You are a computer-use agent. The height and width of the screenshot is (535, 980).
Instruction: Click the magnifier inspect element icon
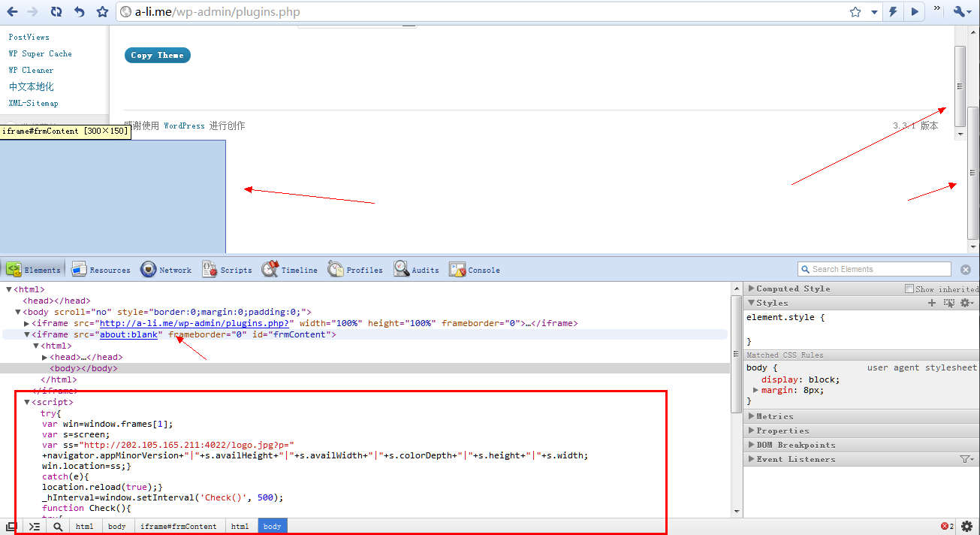(58, 527)
